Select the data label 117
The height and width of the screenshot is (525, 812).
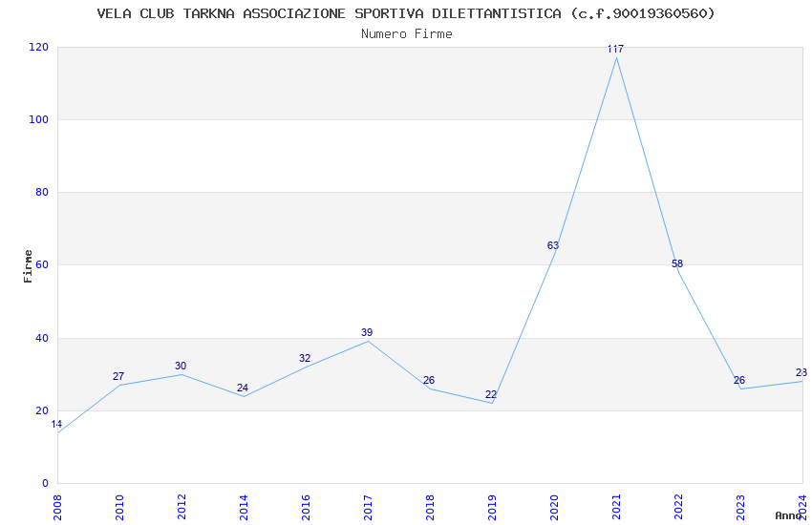615,49
